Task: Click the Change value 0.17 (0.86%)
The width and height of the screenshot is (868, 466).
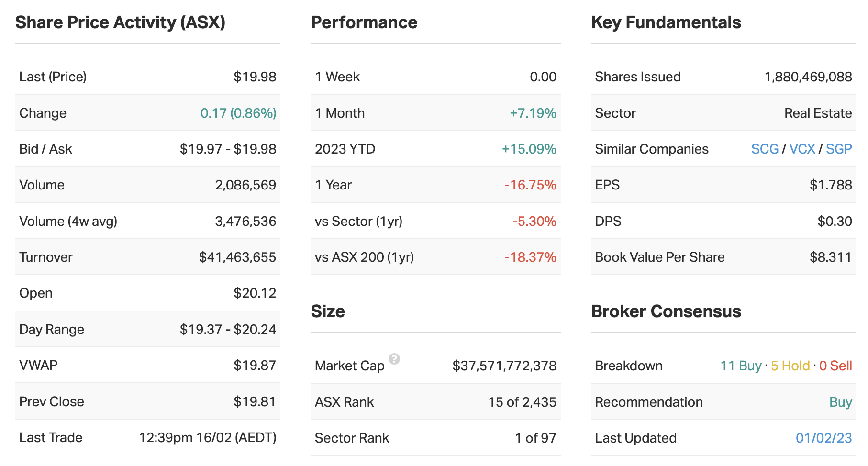Action: [x=238, y=113]
